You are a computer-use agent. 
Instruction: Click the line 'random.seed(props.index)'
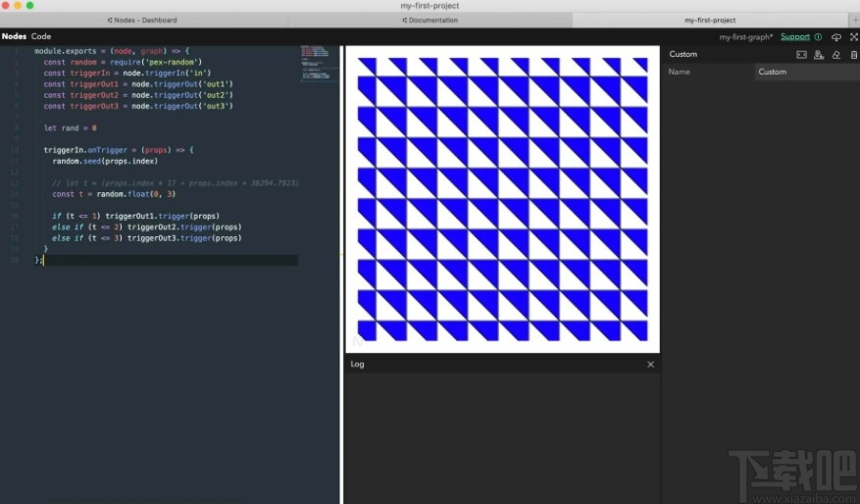pyautogui.click(x=105, y=161)
